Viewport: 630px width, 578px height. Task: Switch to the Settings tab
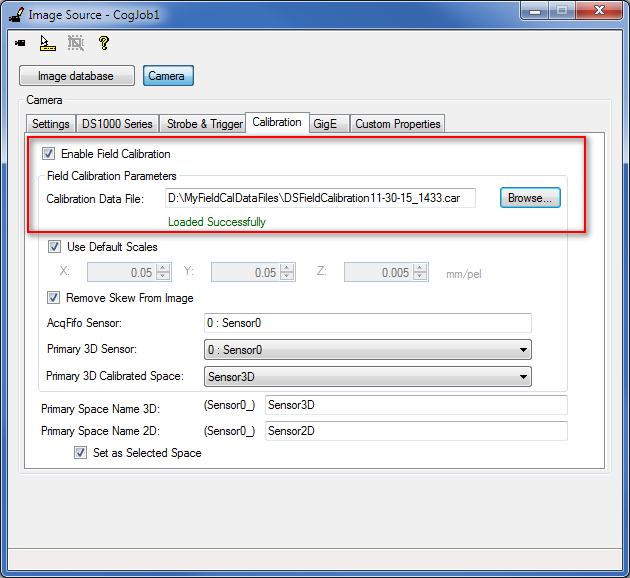click(51, 124)
